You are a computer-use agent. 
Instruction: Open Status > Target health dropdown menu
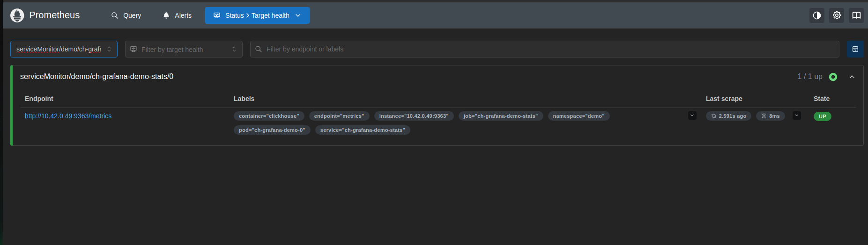point(257,15)
